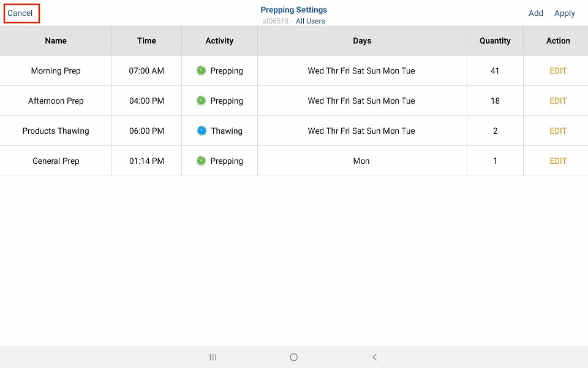
Task: Edit the Afternoon Prep entry
Action: 558,101
